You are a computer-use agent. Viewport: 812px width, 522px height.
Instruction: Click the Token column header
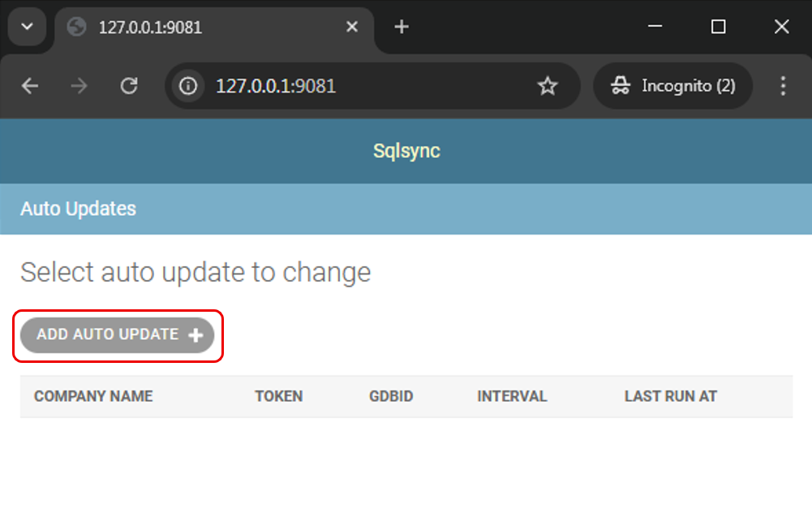tap(278, 396)
